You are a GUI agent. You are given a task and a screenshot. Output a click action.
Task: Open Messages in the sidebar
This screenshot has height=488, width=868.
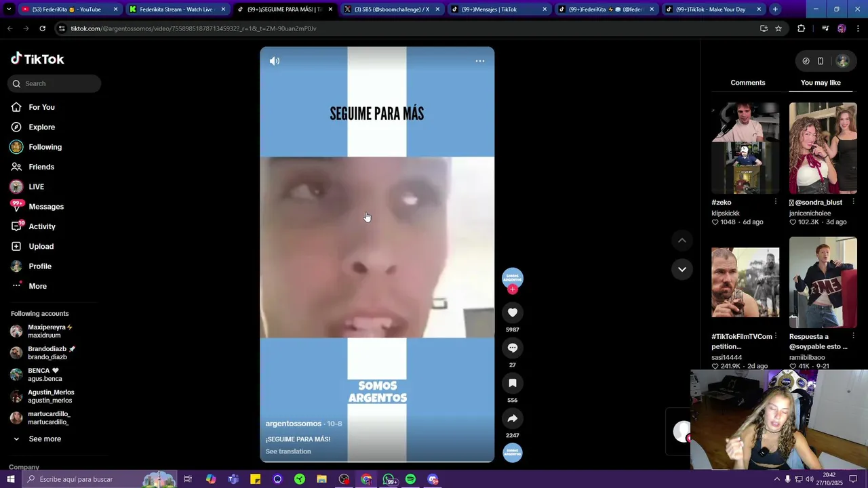46,207
